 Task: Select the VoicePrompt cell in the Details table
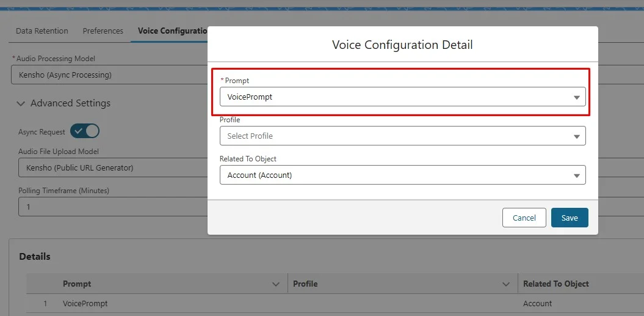(85, 304)
